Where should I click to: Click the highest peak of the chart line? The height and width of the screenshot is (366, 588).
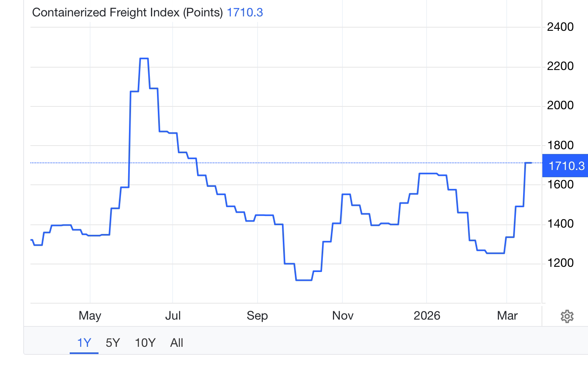144,58
